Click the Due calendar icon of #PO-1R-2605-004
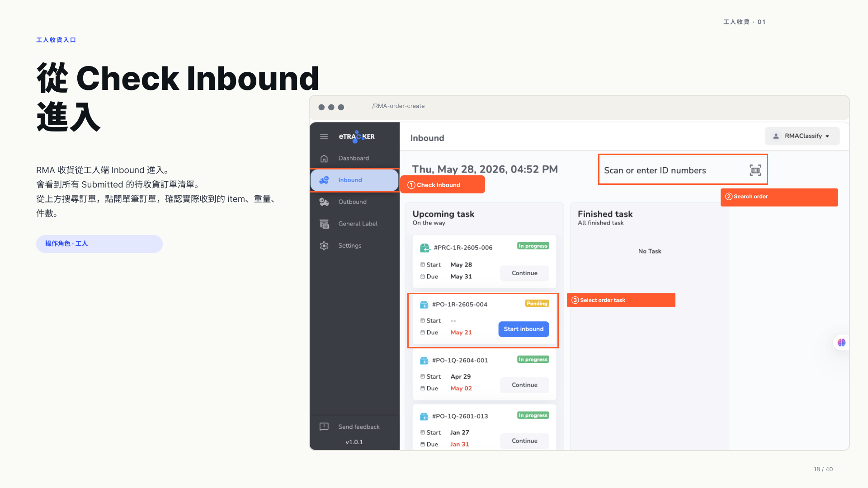Screen dimensions: 868x488 423,333
